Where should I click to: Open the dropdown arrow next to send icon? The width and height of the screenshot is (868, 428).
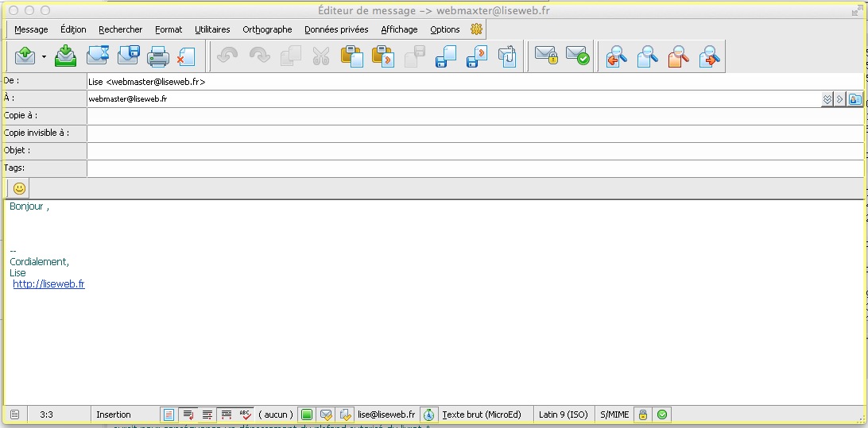pyautogui.click(x=44, y=57)
